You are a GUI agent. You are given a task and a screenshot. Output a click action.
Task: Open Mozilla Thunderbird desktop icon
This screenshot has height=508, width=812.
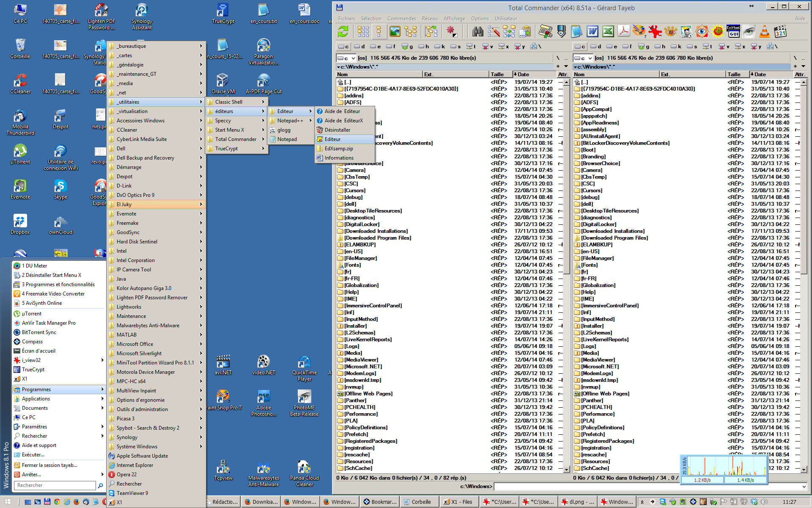(20, 122)
